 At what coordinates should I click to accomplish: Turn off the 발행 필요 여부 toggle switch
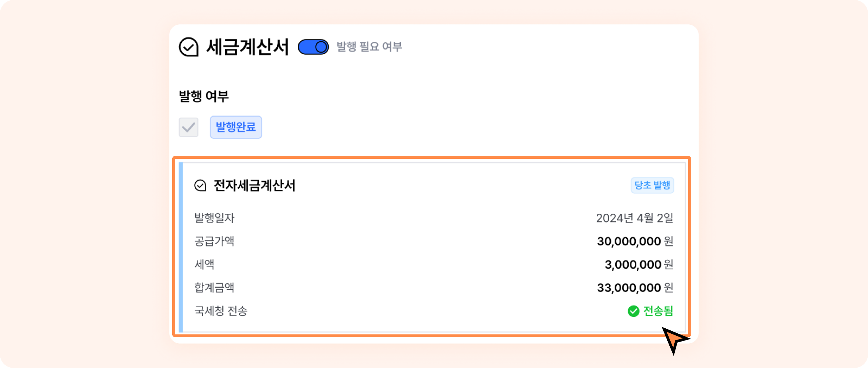click(313, 47)
